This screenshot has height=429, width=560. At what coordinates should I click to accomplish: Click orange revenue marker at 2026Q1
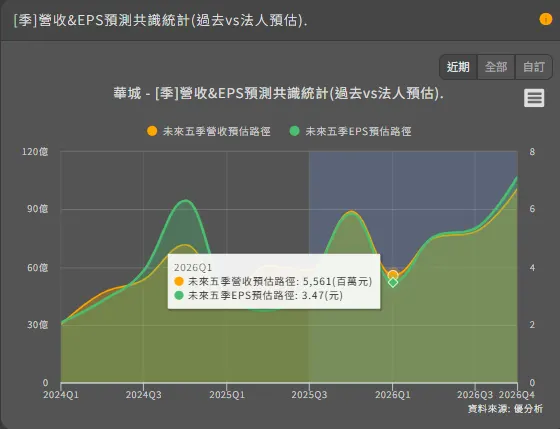pyautogui.click(x=393, y=275)
